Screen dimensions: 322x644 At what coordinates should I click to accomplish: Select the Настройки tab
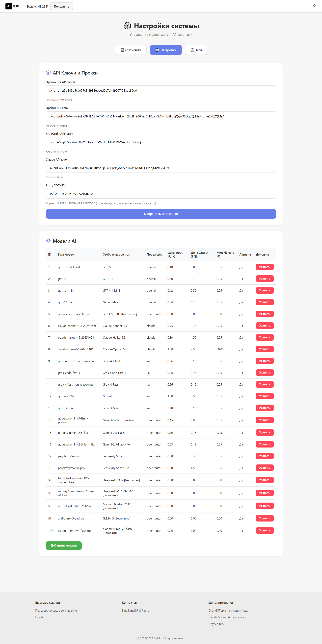click(166, 50)
